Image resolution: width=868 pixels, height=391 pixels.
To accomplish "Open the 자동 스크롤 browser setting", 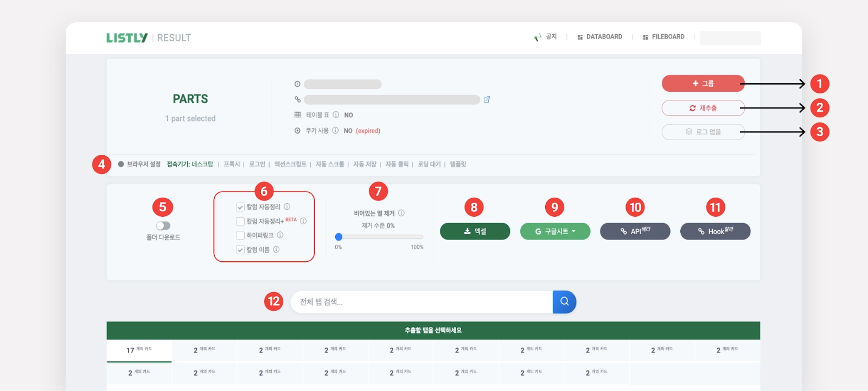I will click(330, 164).
